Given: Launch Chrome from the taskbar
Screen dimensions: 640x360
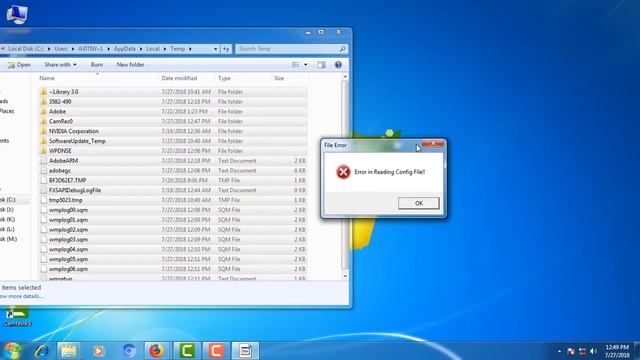Looking at the screenshot, I should 129,351.
